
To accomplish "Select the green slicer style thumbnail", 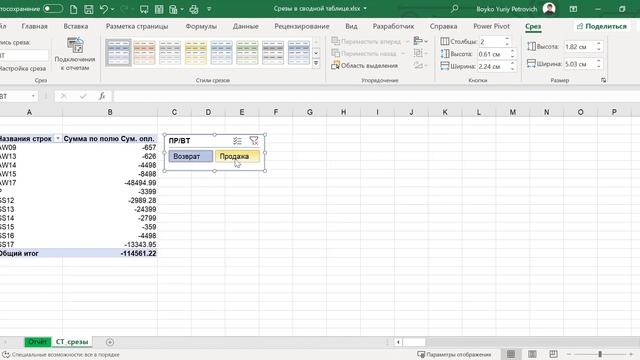I will (x=247, y=52).
